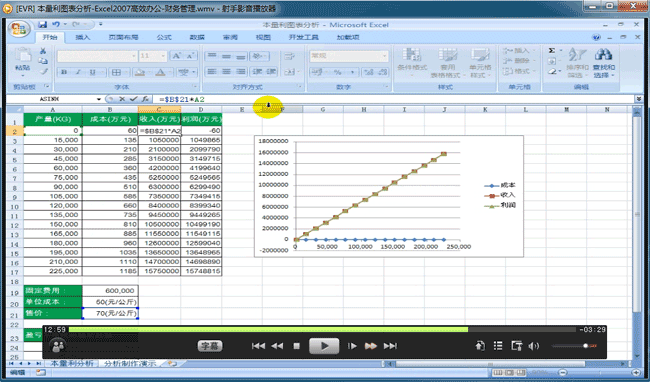Click the player's volume speaker icon

[534, 346]
